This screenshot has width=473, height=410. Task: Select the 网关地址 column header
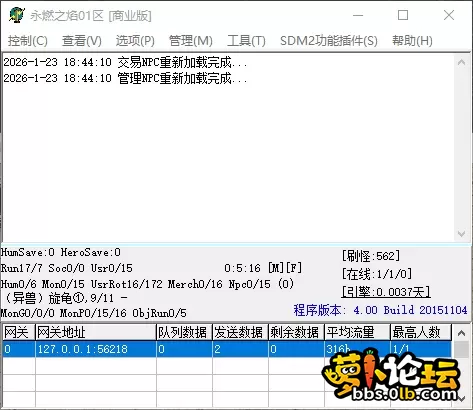coord(96,332)
